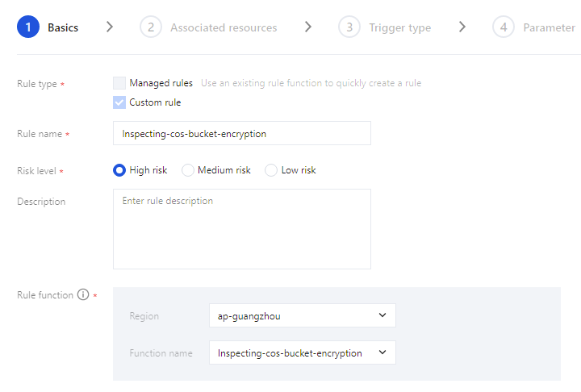The image size is (581, 392).
Task: Click the step 3 number circle
Action: (349, 27)
